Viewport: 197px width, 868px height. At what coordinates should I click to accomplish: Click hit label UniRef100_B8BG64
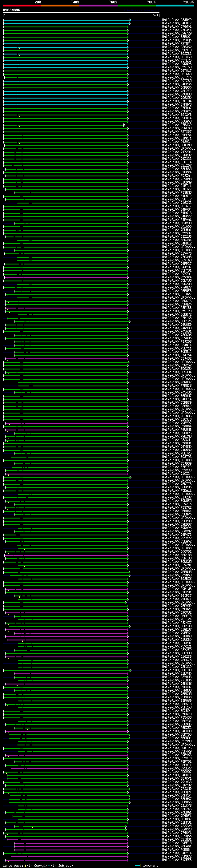(177, 37)
